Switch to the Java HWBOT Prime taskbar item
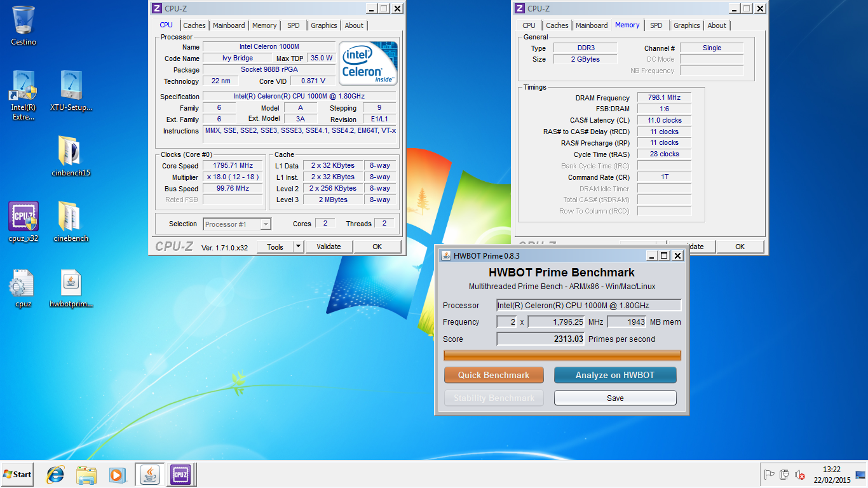The image size is (868, 488). click(x=150, y=474)
